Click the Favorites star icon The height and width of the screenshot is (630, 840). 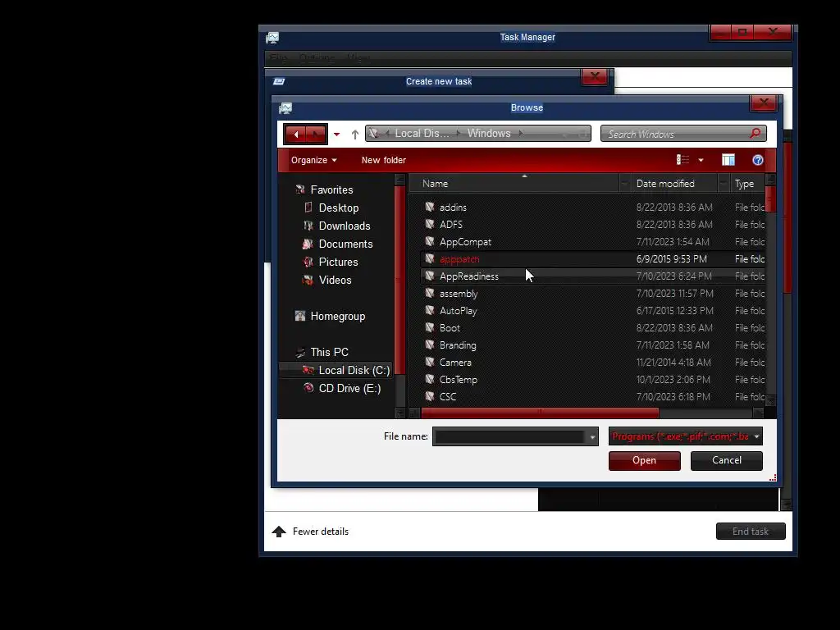tap(300, 189)
